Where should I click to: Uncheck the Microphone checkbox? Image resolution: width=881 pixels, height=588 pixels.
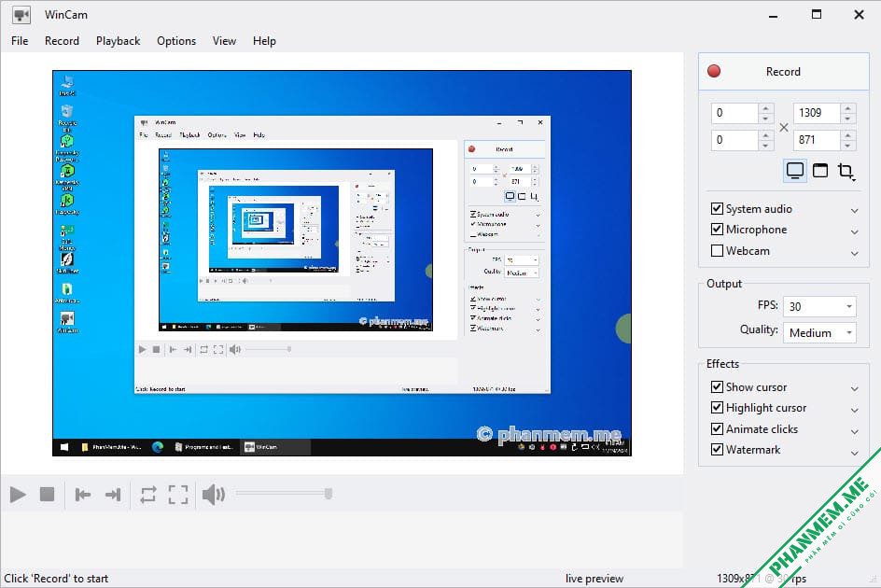(x=717, y=230)
